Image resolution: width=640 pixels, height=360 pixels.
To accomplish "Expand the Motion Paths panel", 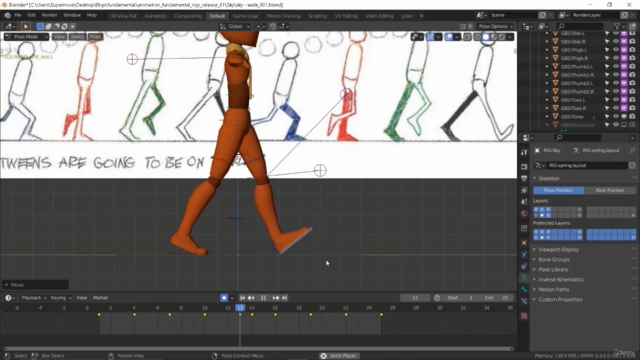I will pyautogui.click(x=553, y=289).
